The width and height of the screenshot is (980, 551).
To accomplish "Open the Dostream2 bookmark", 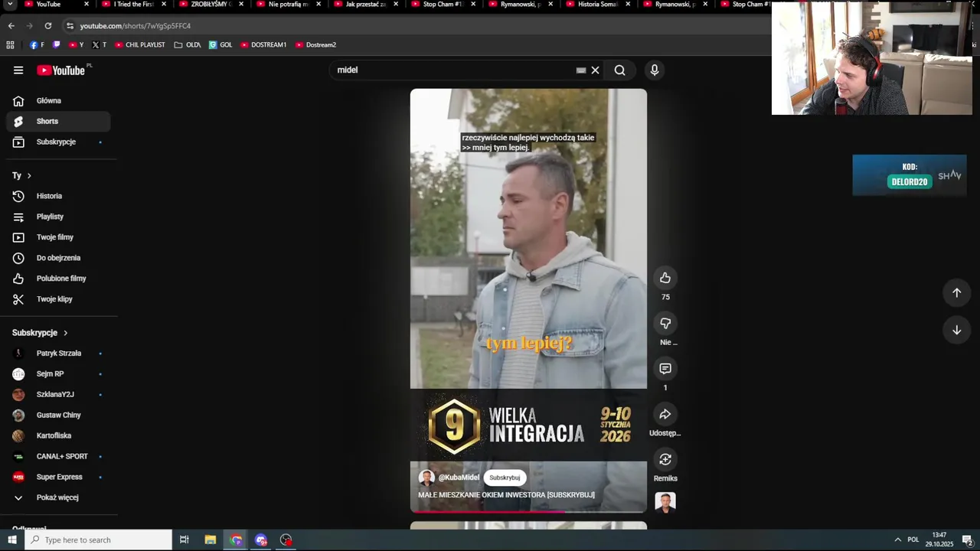I will pos(315,45).
